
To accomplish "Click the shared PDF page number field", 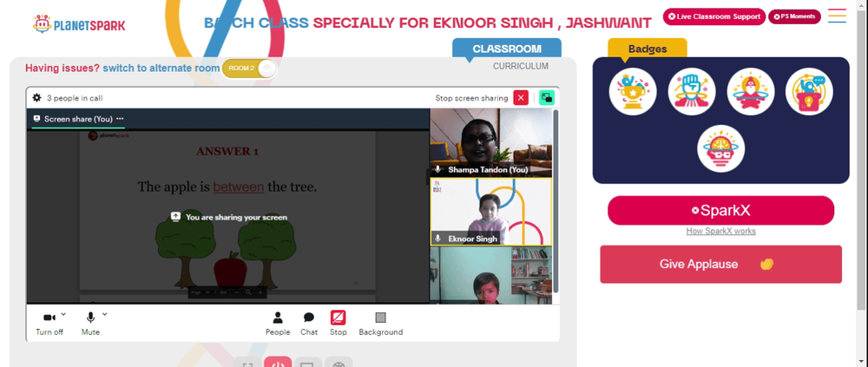I will (x=208, y=292).
